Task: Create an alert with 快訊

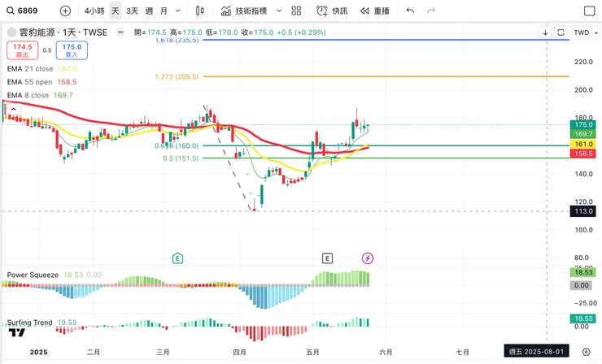Action: tap(332, 11)
